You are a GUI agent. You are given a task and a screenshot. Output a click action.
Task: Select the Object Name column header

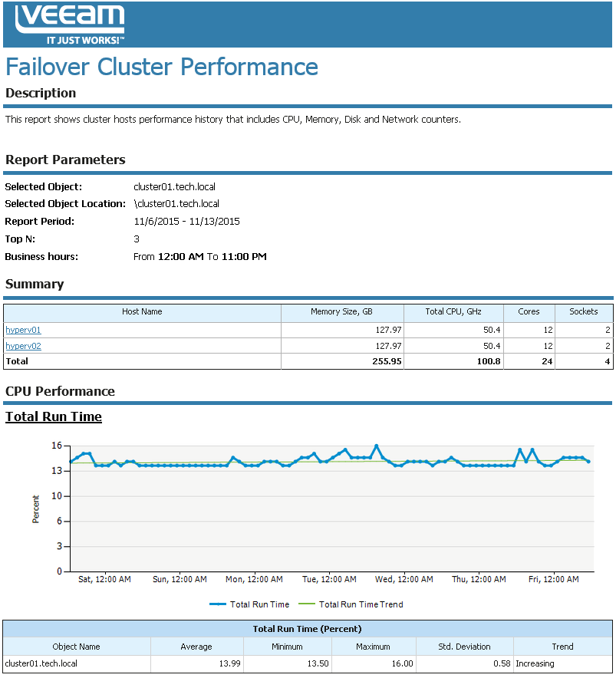76,647
